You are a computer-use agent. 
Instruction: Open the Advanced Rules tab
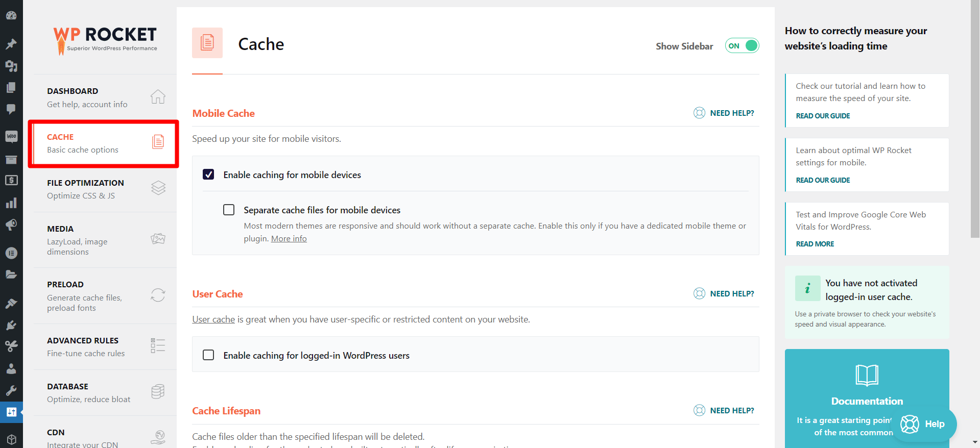pos(105,347)
